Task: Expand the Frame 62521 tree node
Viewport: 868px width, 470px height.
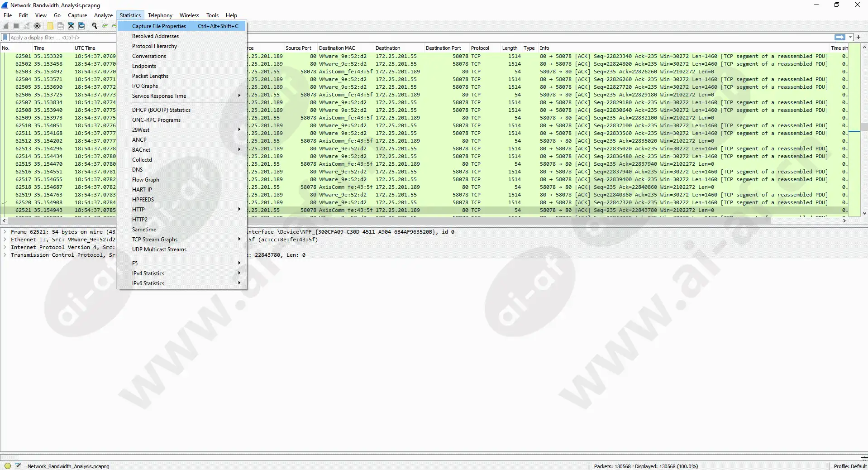Action: coord(5,232)
